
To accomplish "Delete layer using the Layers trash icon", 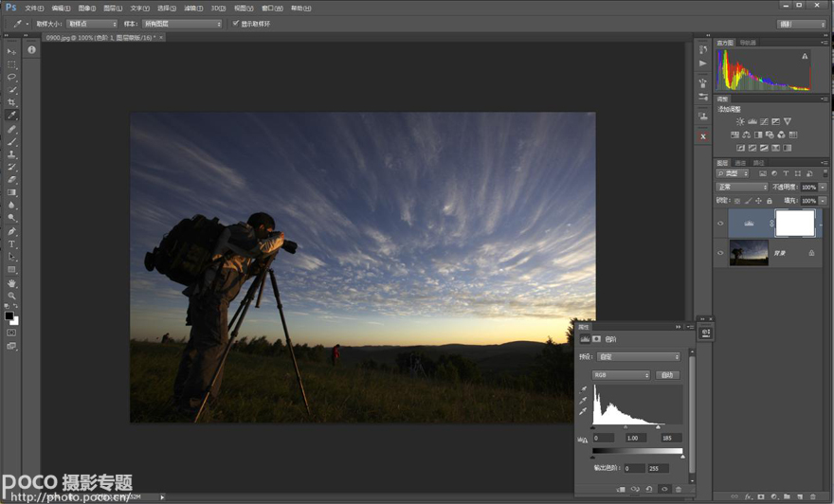I will [813, 496].
